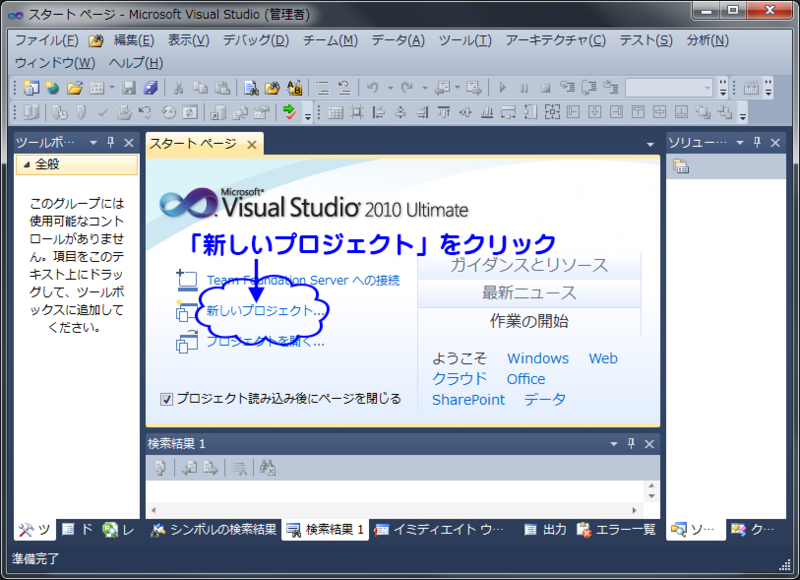Open the 編集(E) menu

coord(134,40)
